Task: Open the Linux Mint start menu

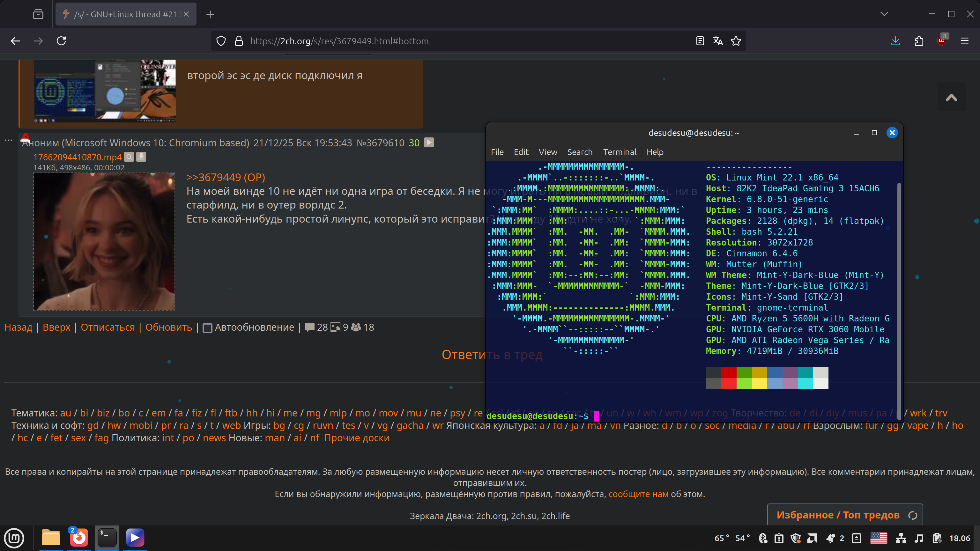Action: (x=14, y=538)
